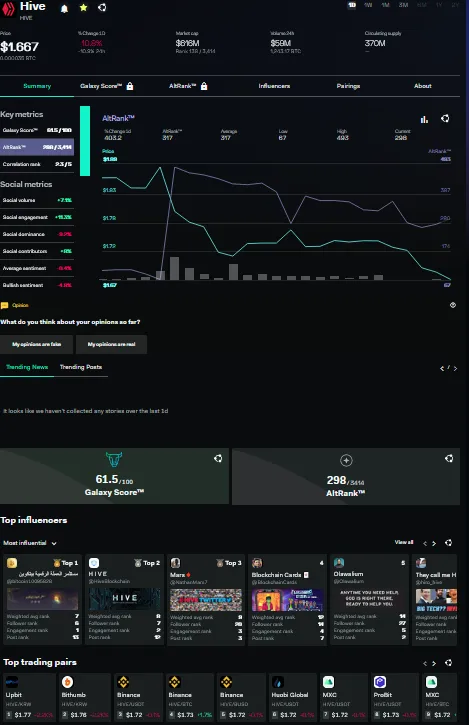Screen dimensions: 469x725
Task: Select the 2Y time range
Action: pyautogui.click(x=455, y=5)
